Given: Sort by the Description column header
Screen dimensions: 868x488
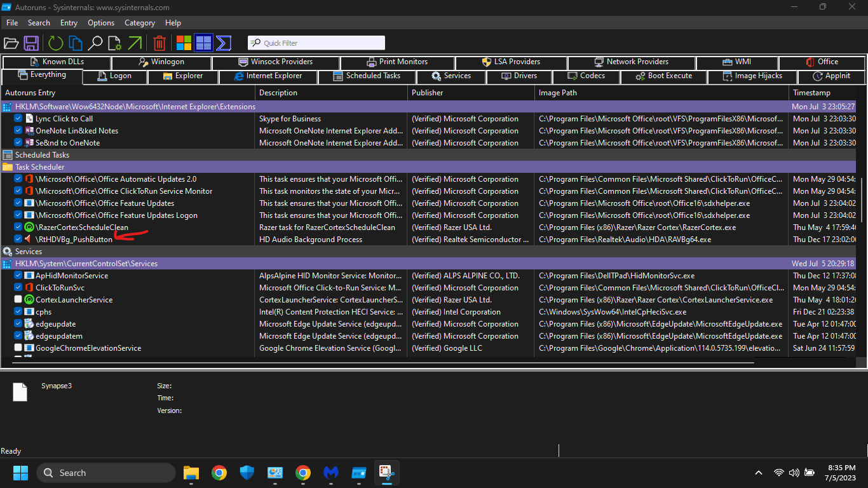Looking at the screenshot, I should click(331, 93).
